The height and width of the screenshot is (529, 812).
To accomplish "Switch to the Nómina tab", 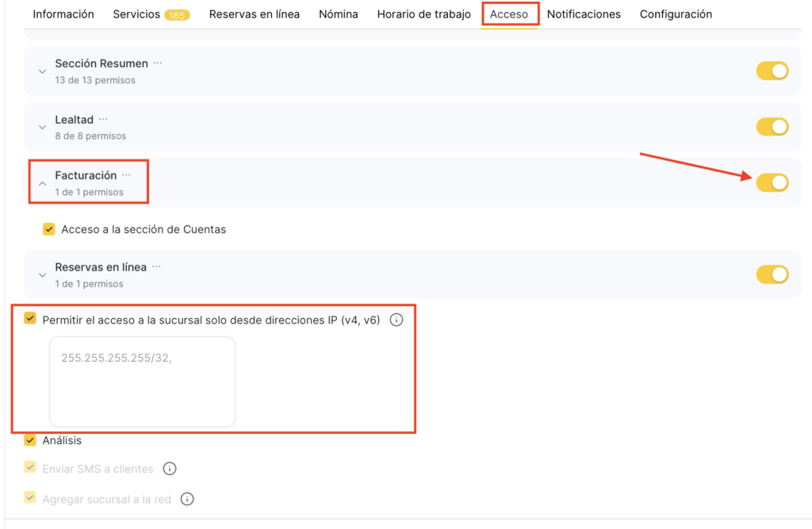I will click(338, 14).
